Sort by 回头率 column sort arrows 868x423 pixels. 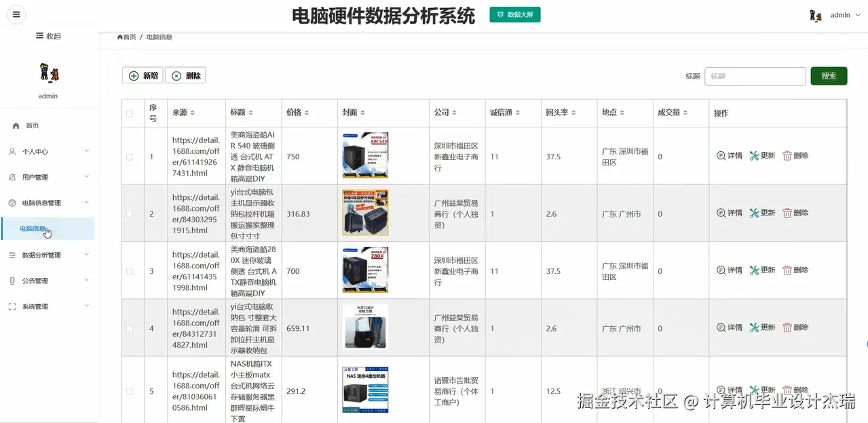[x=573, y=113]
